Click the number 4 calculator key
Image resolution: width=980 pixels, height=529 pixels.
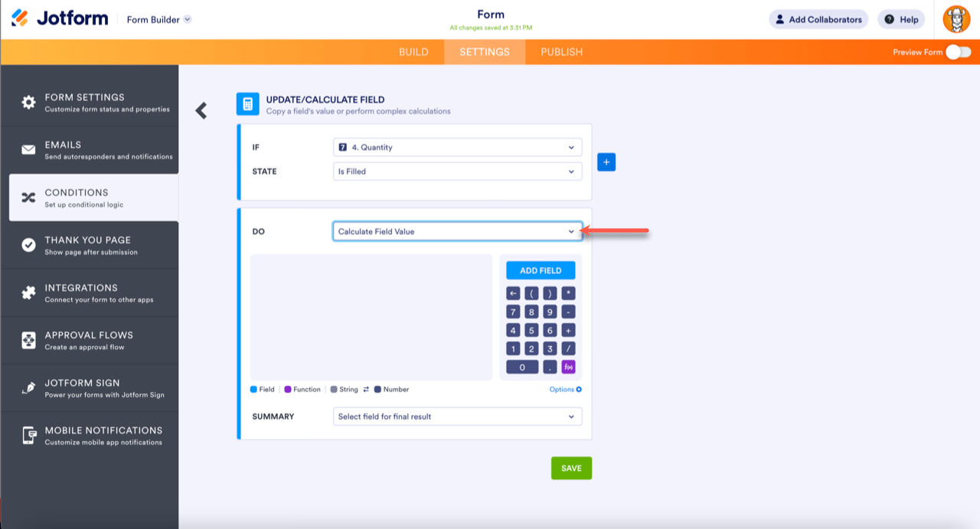coord(513,331)
